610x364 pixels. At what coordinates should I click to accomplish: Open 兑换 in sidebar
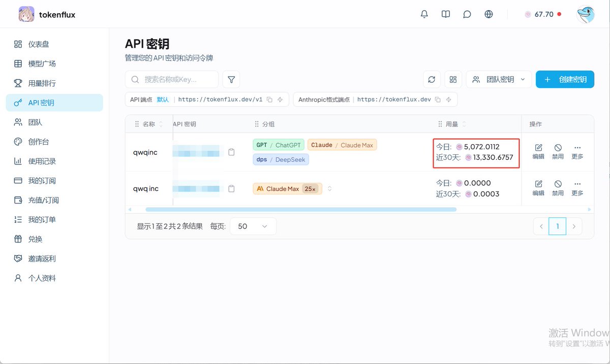coord(54,239)
